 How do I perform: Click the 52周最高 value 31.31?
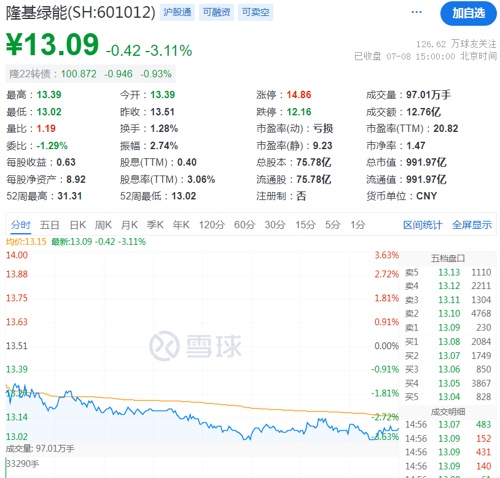coord(70,196)
